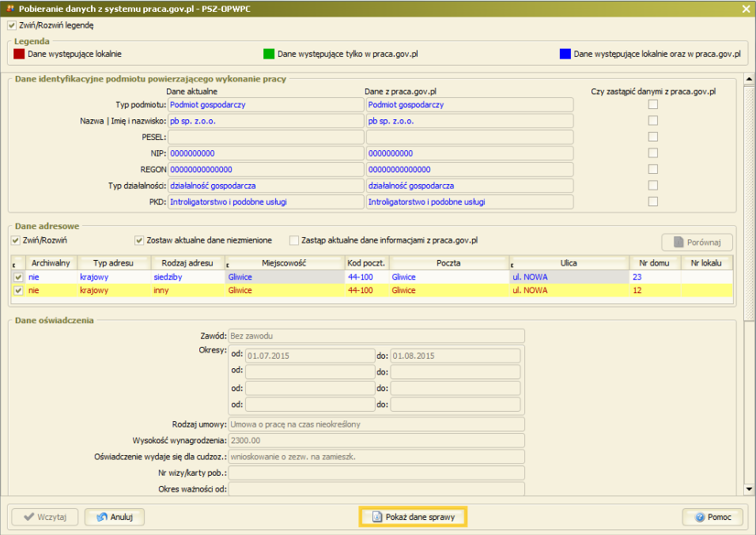Click the praca.gov.pl Typ działalności field

[x=470, y=186]
